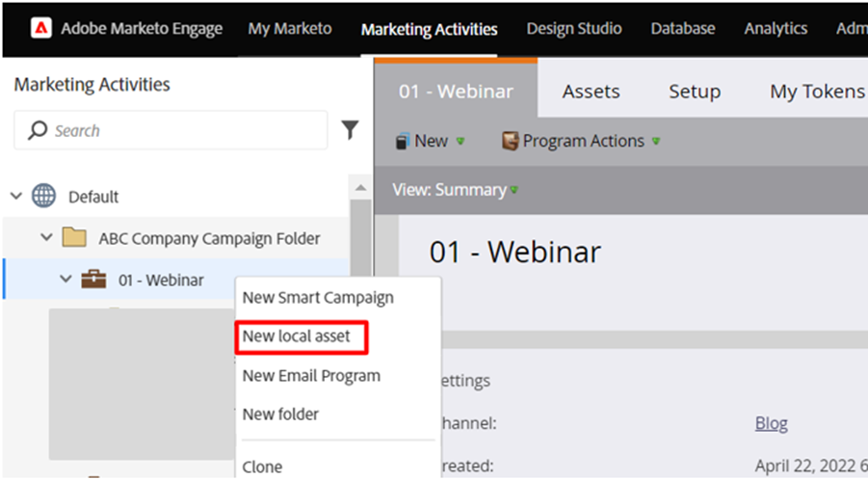Open the tree filter funnel icon
The height and width of the screenshot is (479, 868).
point(350,130)
